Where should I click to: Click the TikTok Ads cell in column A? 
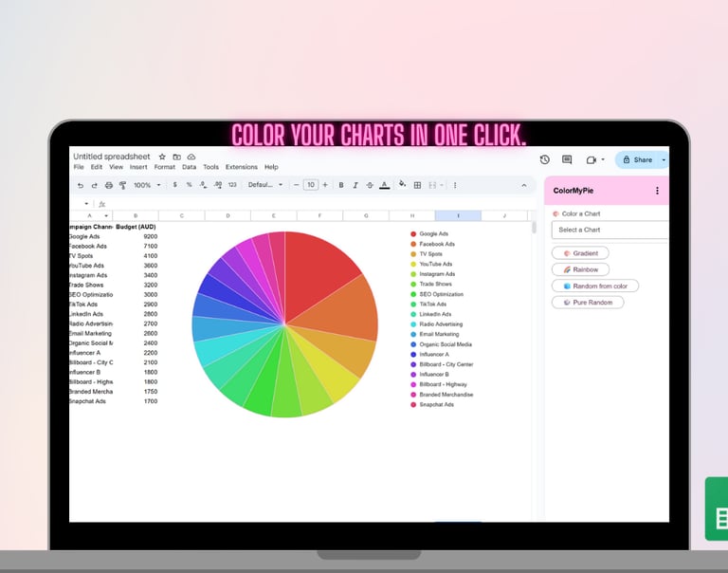(91, 304)
